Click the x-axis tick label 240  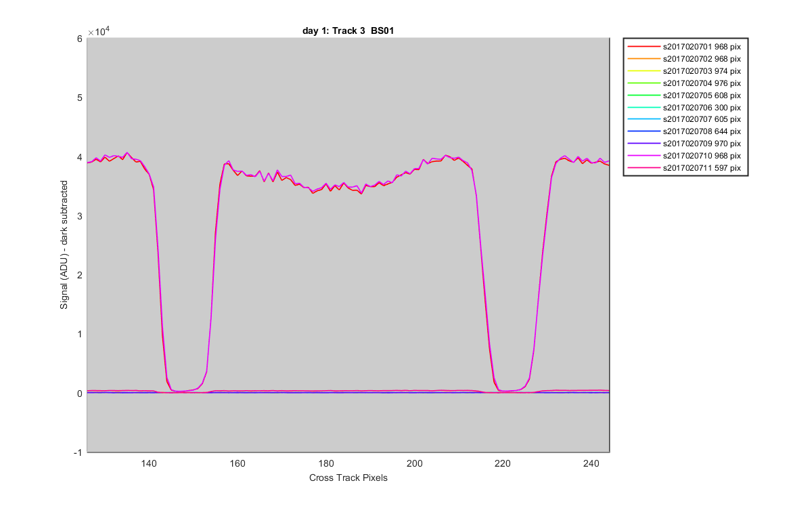coord(591,463)
